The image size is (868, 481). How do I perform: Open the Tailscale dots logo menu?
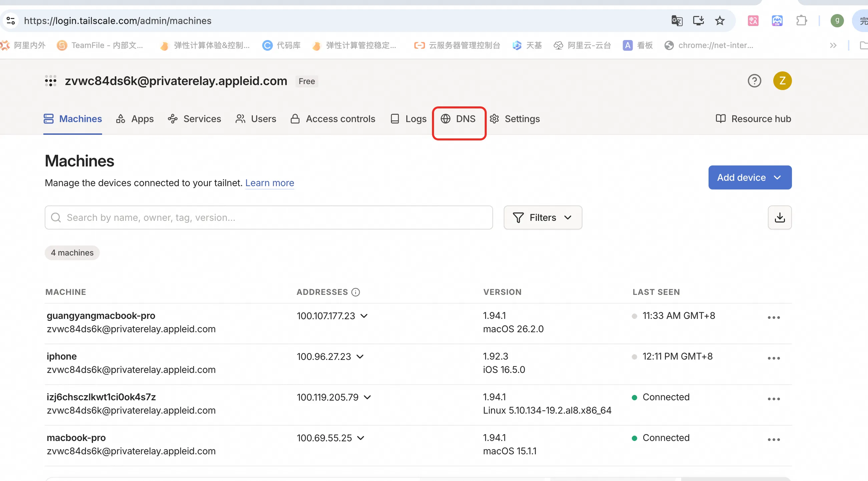coord(51,81)
